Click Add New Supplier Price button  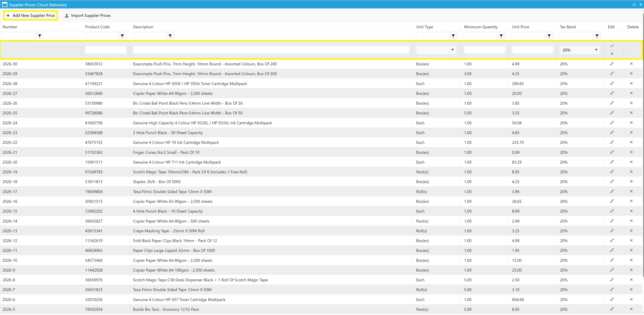tap(31, 15)
